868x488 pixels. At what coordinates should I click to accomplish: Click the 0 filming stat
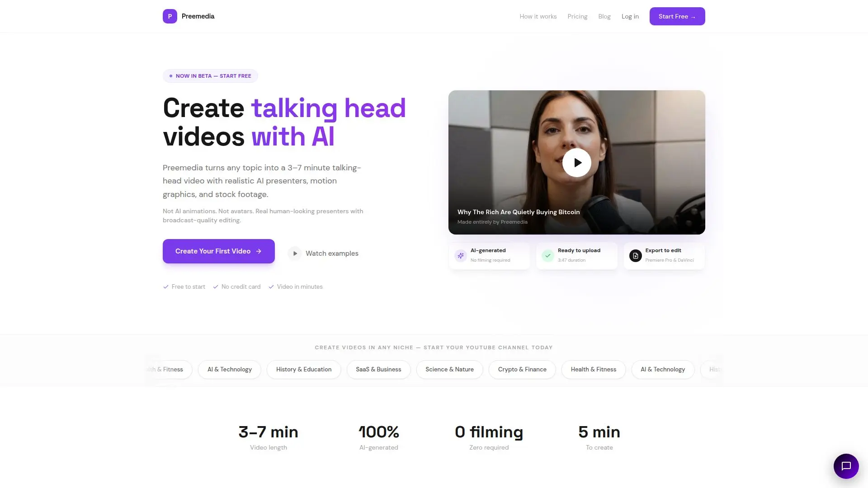pos(489,437)
